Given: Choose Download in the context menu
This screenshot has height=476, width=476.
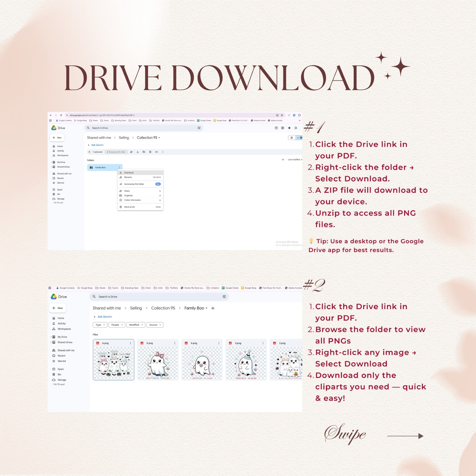Looking at the screenshot, I should (x=140, y=173).
